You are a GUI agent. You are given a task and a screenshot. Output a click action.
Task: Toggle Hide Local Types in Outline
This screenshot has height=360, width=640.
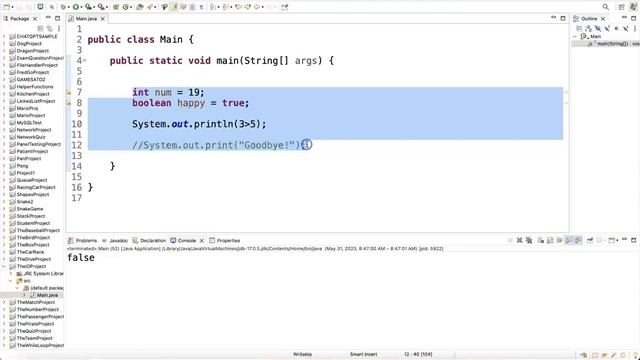coord(625,28)
